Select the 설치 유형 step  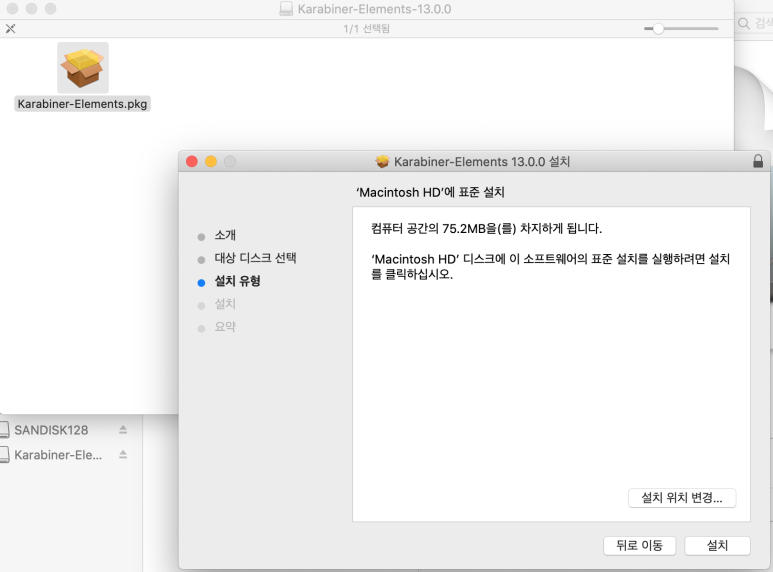[237, 281]
